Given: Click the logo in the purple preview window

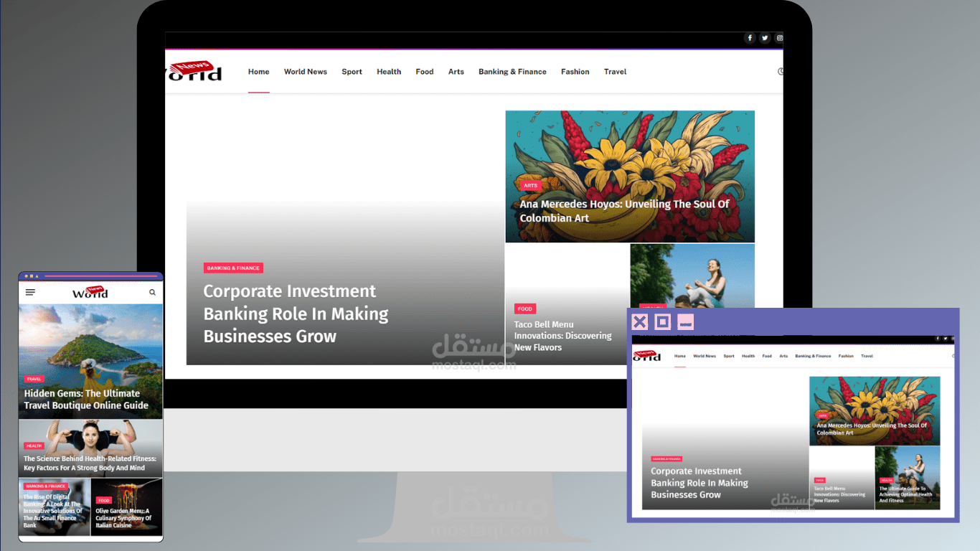Looking at the screenshot, I should [648, 355].
